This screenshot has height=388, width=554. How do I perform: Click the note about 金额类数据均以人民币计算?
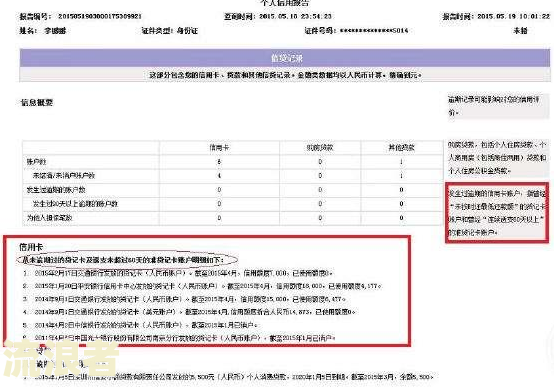[285, 75]
